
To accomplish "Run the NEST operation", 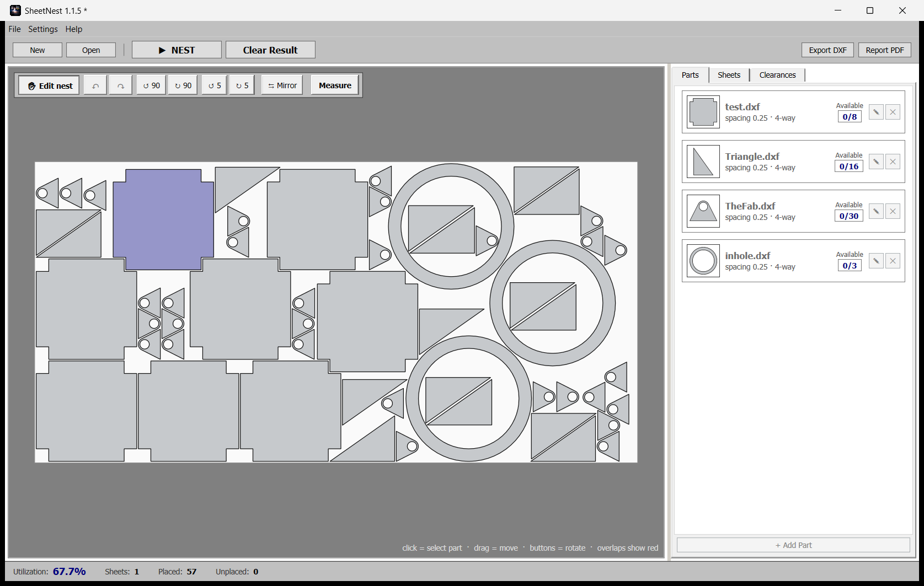I will tap(177, 50).
